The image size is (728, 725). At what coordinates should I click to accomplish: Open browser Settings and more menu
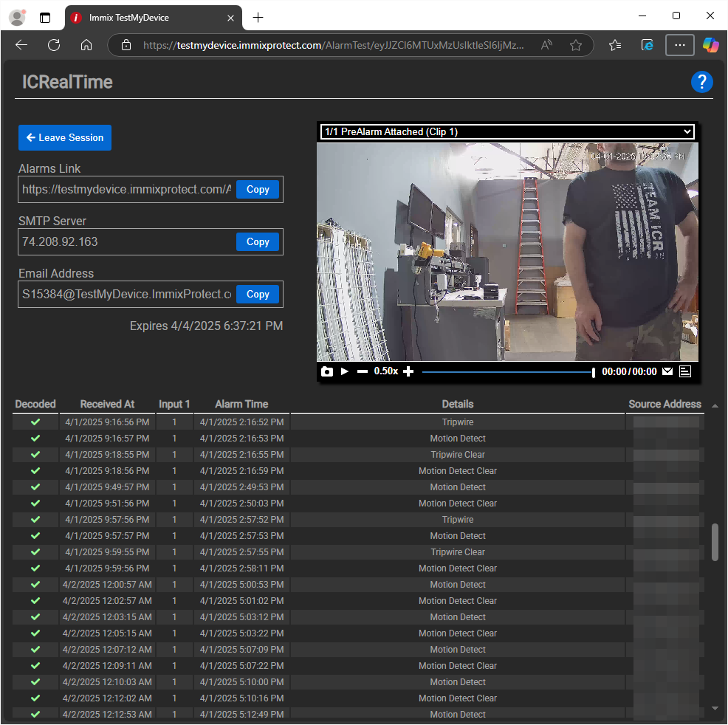tap(680, 45)
